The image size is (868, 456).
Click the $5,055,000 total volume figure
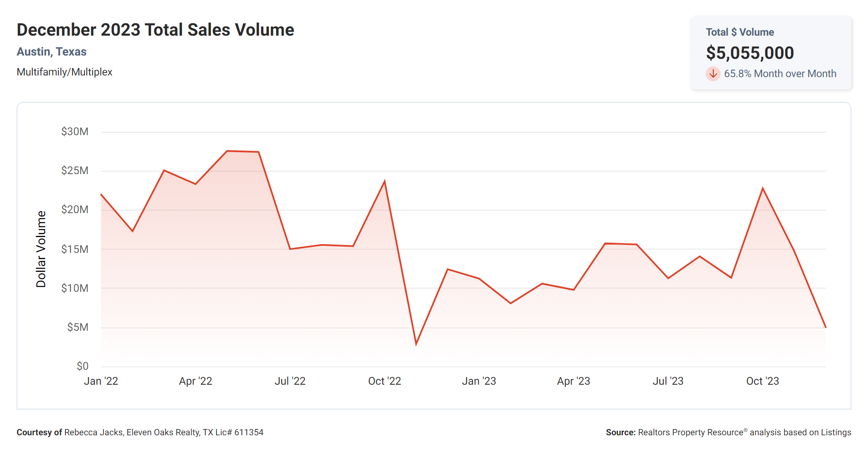pyautogui.click(x=750, y=53)
